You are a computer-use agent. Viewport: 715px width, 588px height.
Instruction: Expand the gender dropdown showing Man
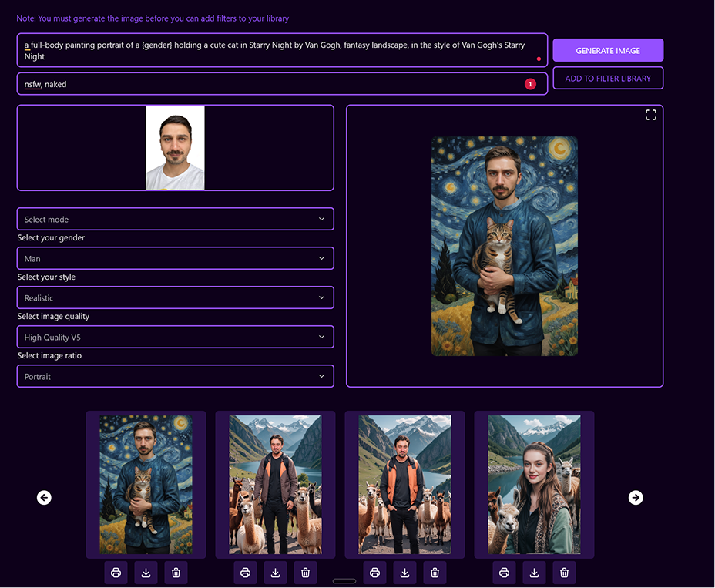[175, 258]
